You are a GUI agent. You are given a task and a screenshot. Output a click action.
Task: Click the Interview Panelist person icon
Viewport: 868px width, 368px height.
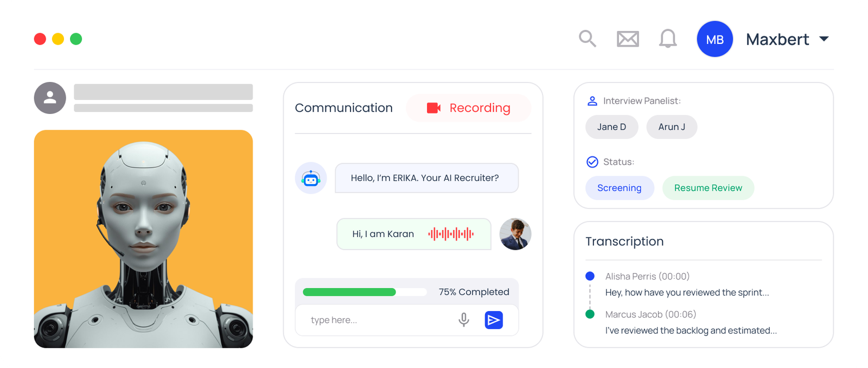click(592, 101)
